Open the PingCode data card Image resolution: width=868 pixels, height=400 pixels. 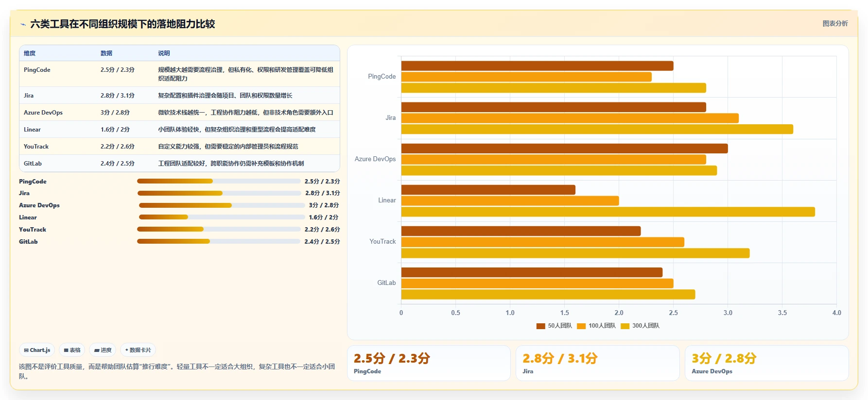pos(429,363)
